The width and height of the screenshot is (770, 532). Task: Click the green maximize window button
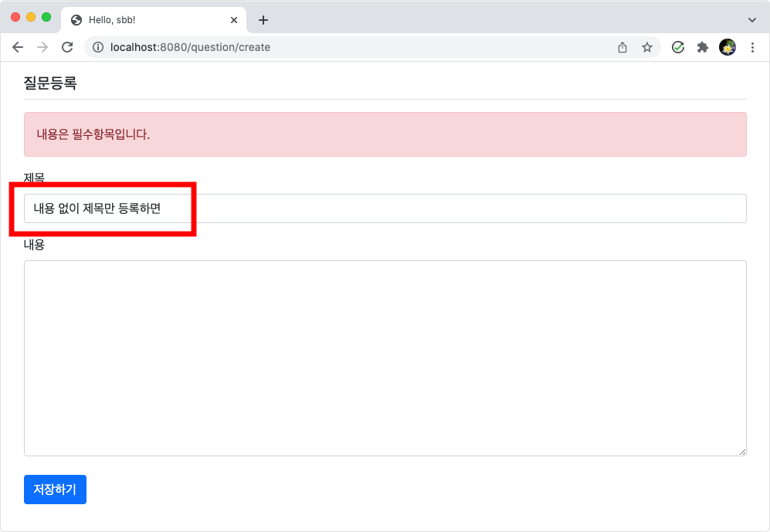(46, 17)
